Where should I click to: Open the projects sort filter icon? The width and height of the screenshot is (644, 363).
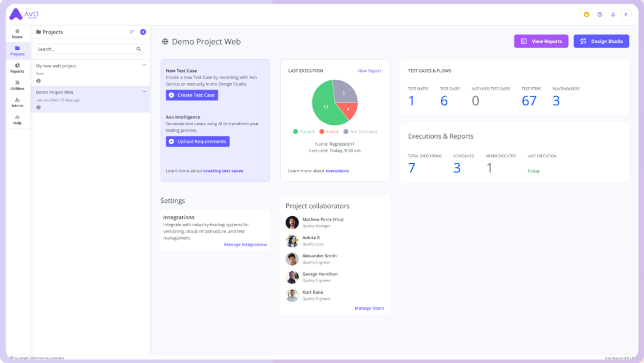(x=132, y=32)
